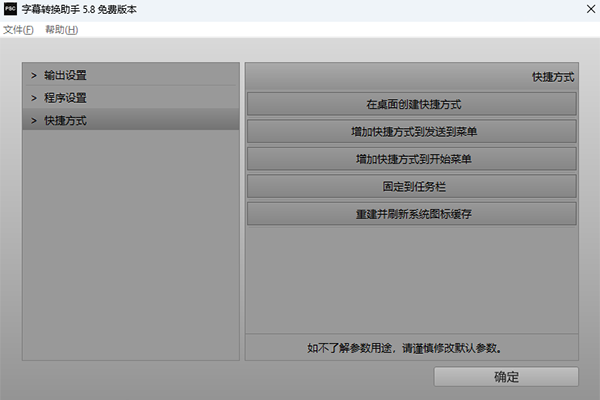Click 增加快捷方式到开始菜单 button
This screenshot has height=400, width=600.
412,159
